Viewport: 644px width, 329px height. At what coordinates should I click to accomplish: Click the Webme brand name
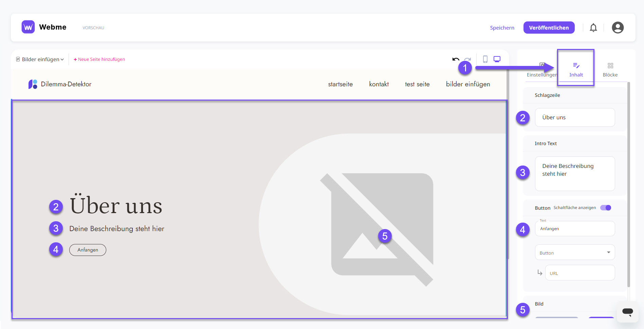[x=53, y=27]
